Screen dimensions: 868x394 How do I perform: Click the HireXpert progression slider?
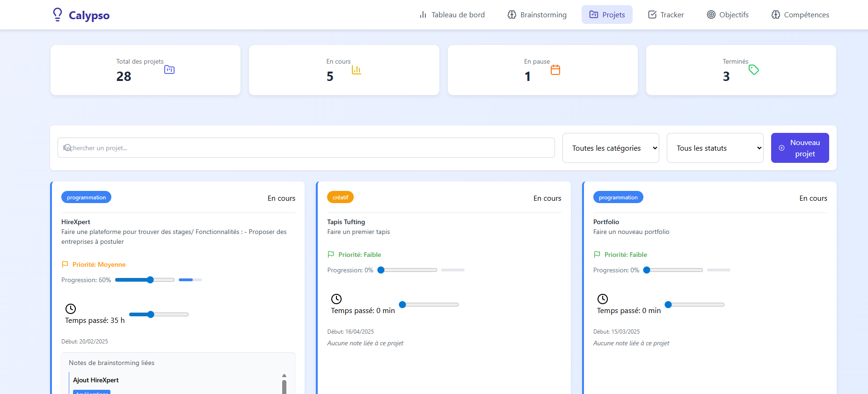(145, 280)
